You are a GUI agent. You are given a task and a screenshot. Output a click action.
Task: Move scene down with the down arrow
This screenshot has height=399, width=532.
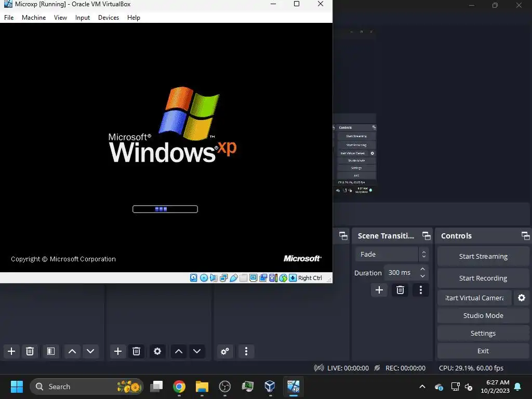pyautogui.click(x=90, y=351)
